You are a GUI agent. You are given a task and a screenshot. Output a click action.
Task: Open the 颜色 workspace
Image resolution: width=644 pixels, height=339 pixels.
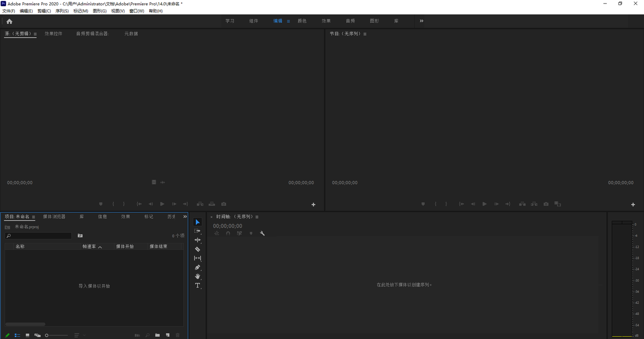pos(302,21)
